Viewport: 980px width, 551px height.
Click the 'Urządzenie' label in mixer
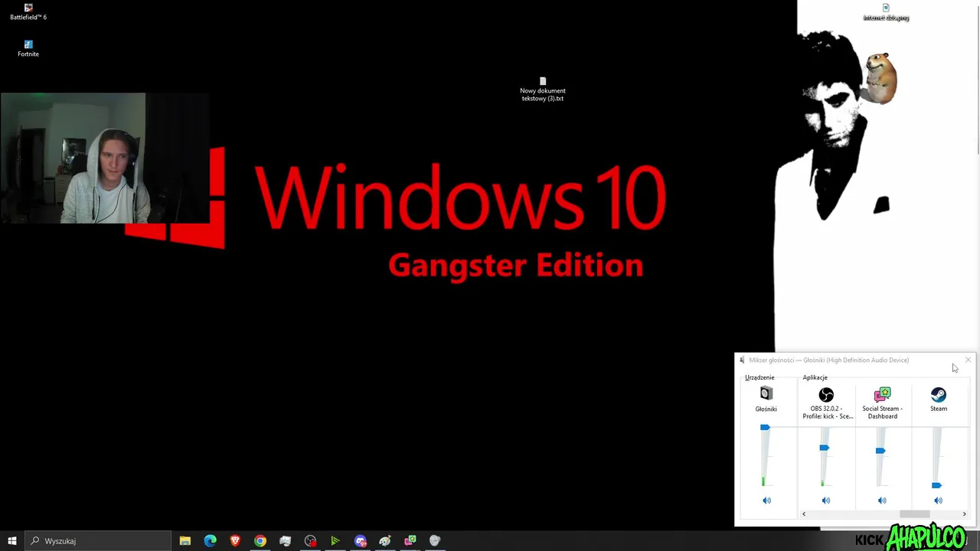[x=759, y=377]
